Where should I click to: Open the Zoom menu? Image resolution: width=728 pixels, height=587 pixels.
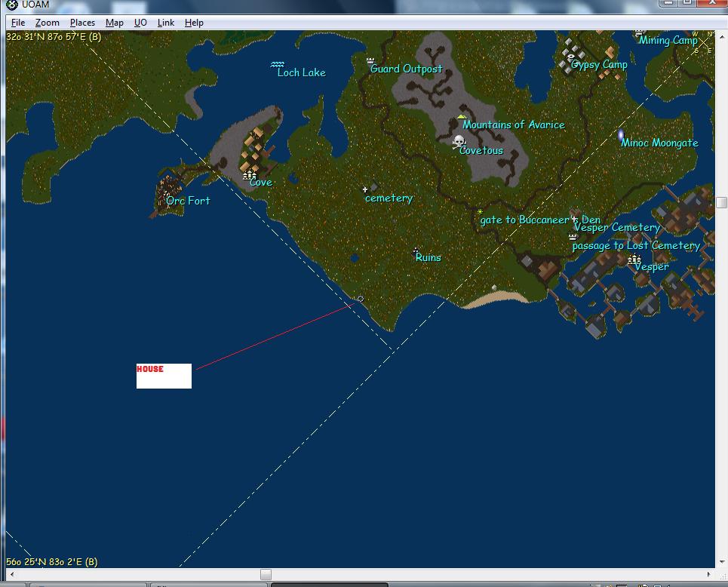point(47,23)
